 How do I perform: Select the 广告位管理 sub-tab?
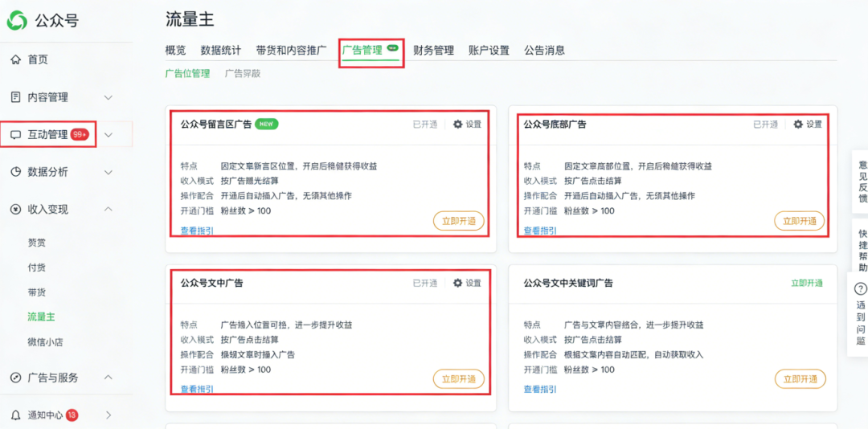pyautogui.click(x=187, y=74)
